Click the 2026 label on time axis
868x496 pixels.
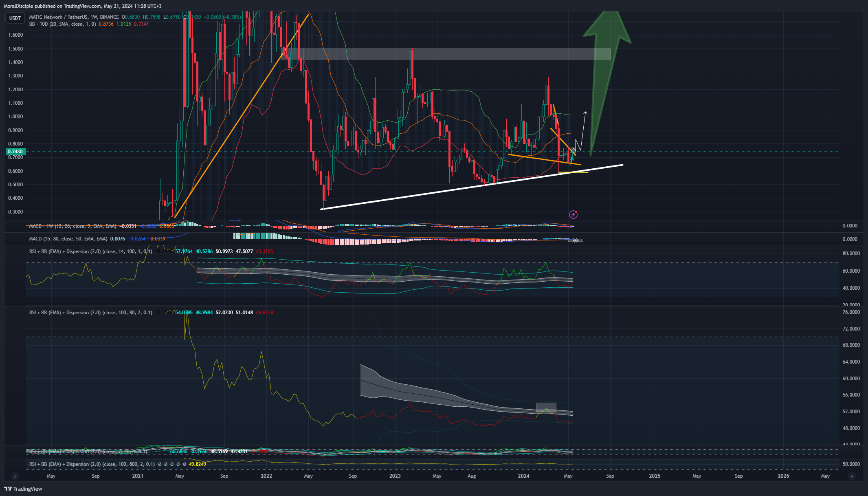783,476
